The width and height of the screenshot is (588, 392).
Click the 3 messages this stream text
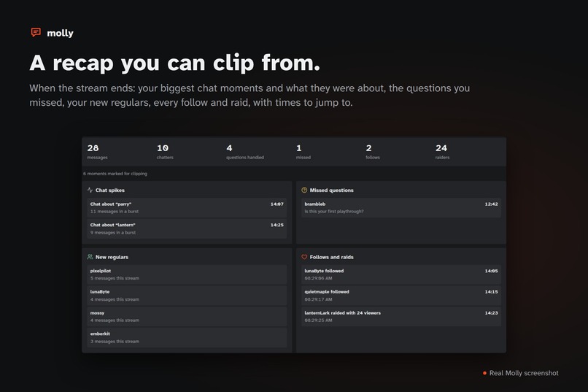point(115,342)
